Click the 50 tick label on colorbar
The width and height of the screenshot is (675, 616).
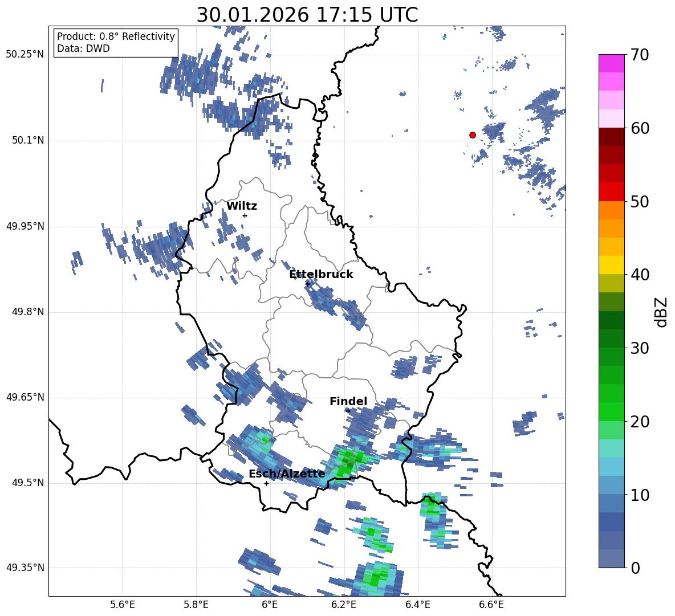tap(640, 201)
